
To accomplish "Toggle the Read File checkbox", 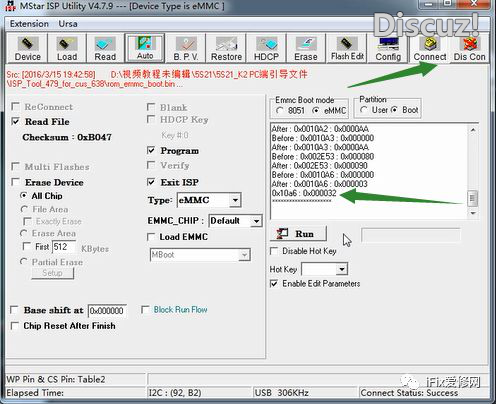I will click(15, 121).
